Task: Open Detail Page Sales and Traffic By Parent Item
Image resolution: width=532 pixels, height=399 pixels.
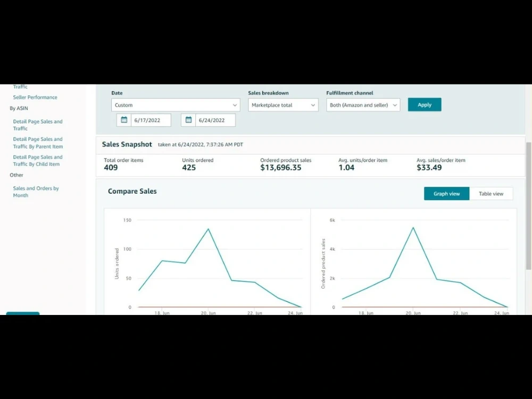Action: [x=38, y=143]
